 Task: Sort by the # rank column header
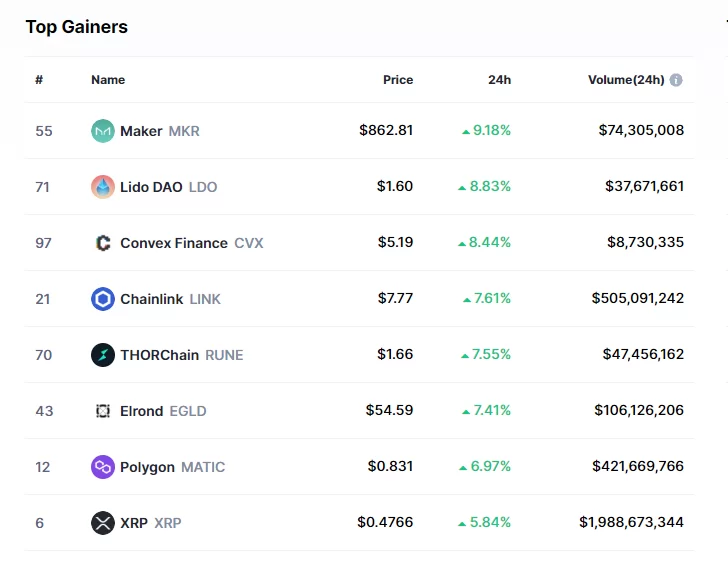click(39, 80)
